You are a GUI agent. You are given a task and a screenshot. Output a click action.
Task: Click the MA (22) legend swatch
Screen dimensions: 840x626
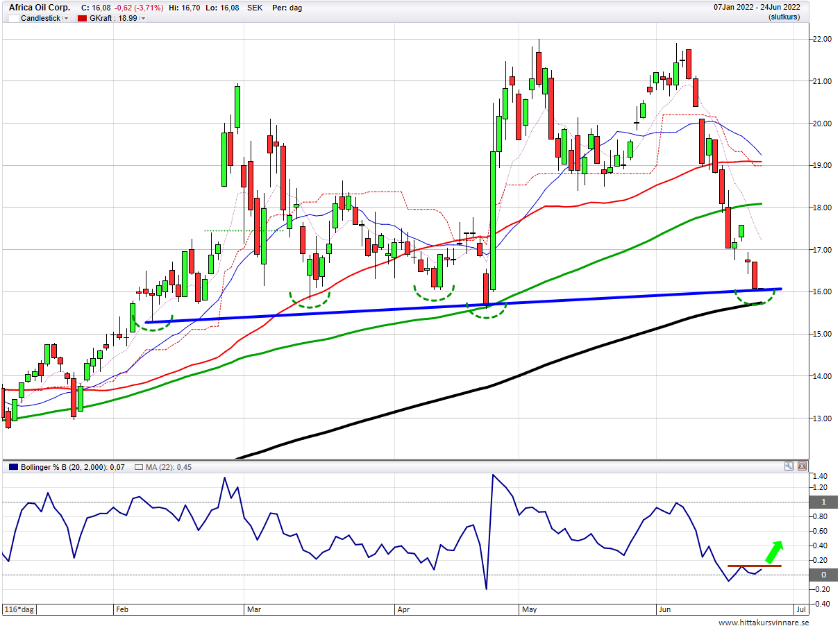pos(138,467)
